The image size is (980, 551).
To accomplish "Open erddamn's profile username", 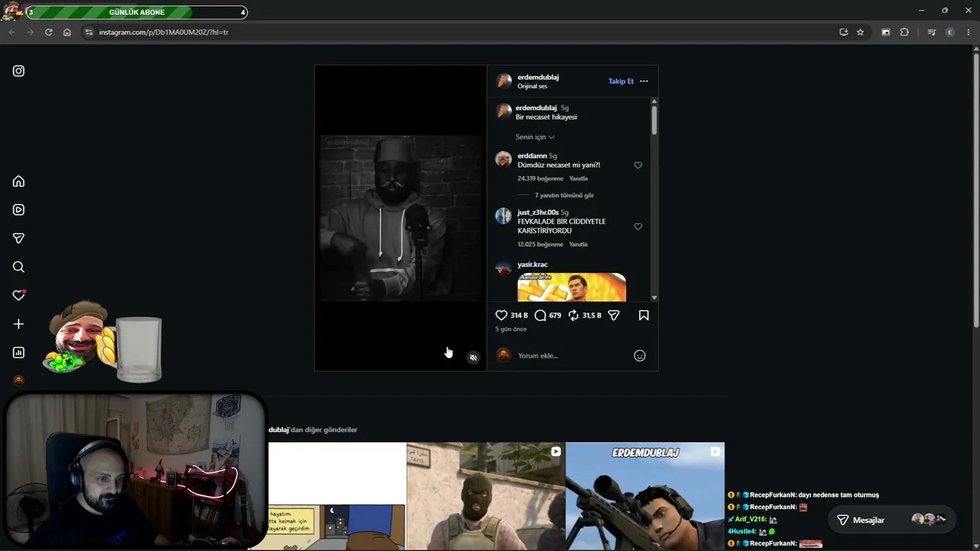I will pyautogui.click(x=532, y=156).
